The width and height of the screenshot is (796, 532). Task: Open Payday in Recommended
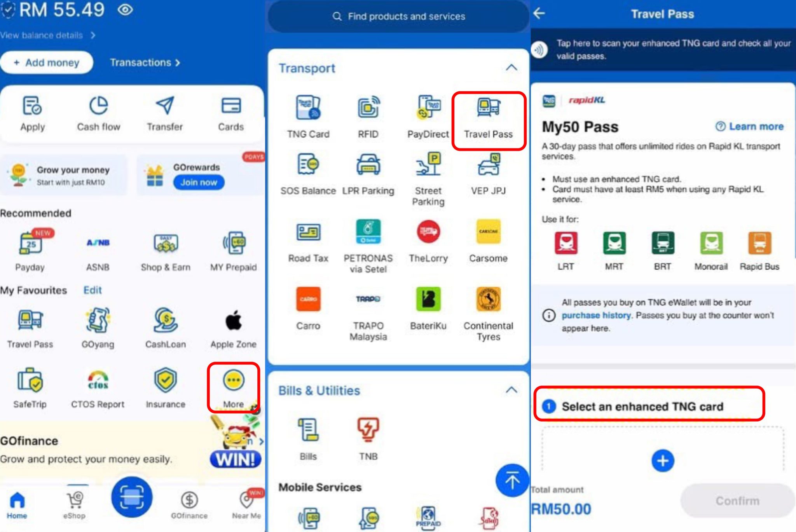point(30,250)
